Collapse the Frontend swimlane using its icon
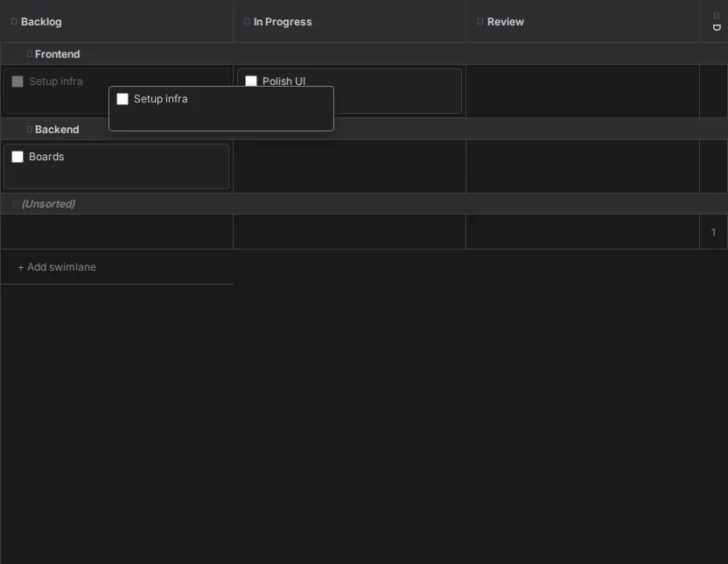The width and height of the screenshot is (728, 564). click(30, 54)
